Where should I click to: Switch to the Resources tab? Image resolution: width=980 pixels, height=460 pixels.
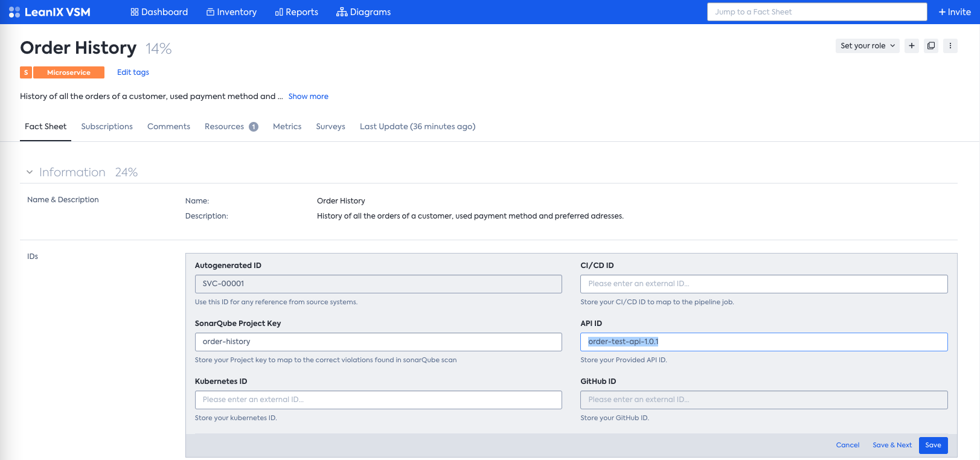tap(231, 127)
